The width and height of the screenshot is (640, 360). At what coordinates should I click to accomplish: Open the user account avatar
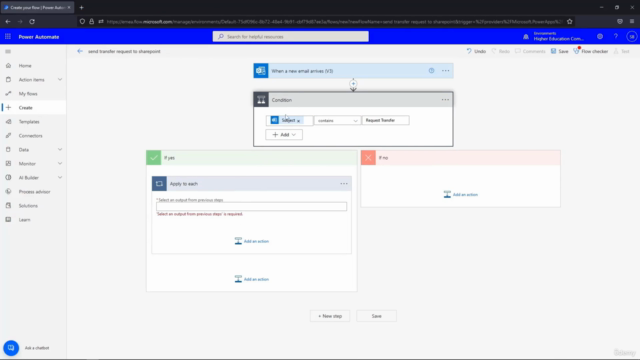tap(631, 37)
